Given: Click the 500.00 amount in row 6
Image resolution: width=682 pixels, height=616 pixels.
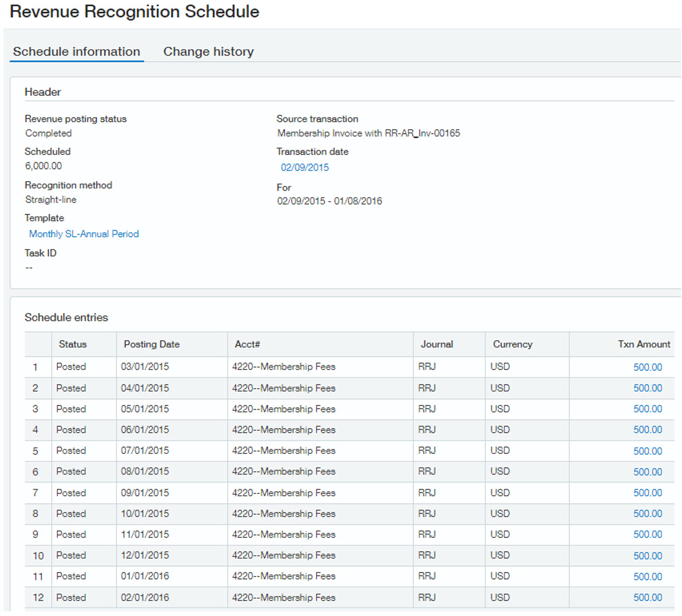Looking at the screenshot, I should pos(647,472).
